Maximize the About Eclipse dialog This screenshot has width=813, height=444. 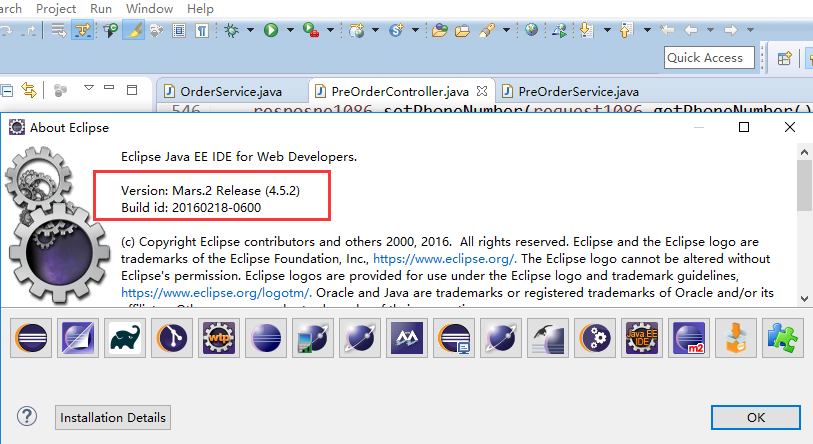pos(744,127)
